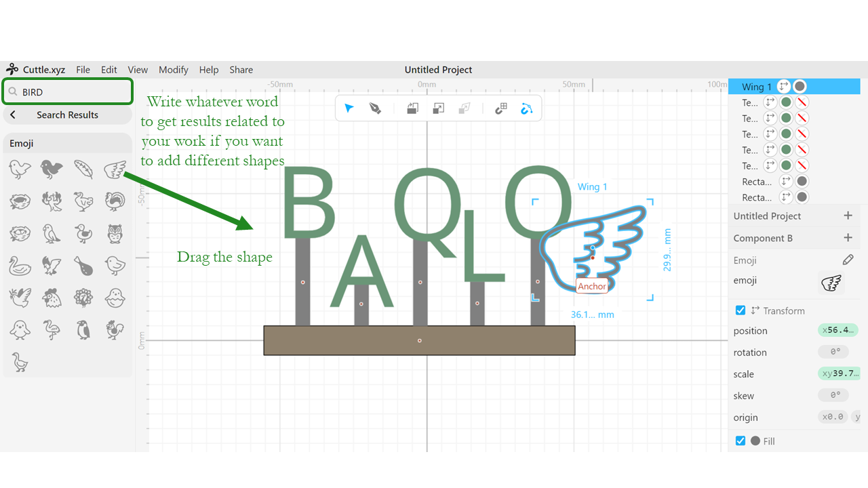Viewport: 868px width, 488px height.
Task: Click the rotation 0° value
Action: (x=835, y=352)
